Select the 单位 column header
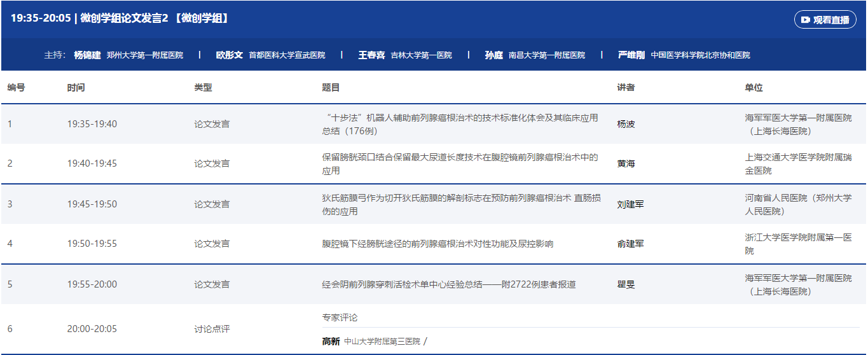This screenshot has width=868, height=355. coord(754,88)
